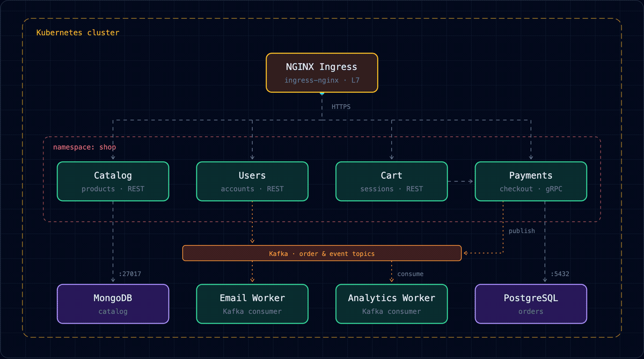Select the NGINX Ingress node

(x=322, y=72)
